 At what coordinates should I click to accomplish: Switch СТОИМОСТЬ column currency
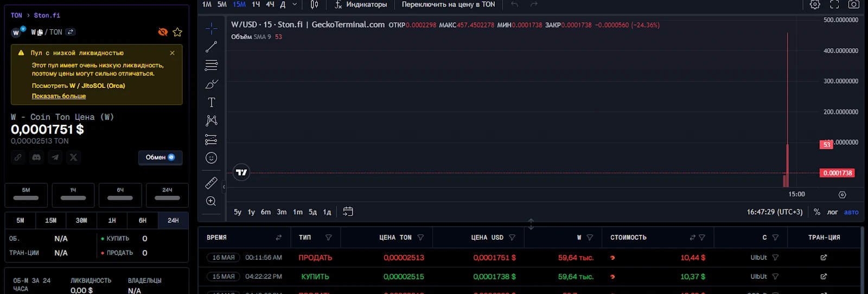692,238
